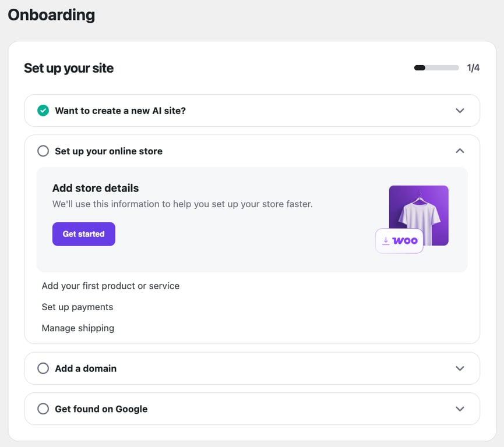The image size is (504, 447).
Task: Select the circle next to Get found on Google
Action: [43, 409]
